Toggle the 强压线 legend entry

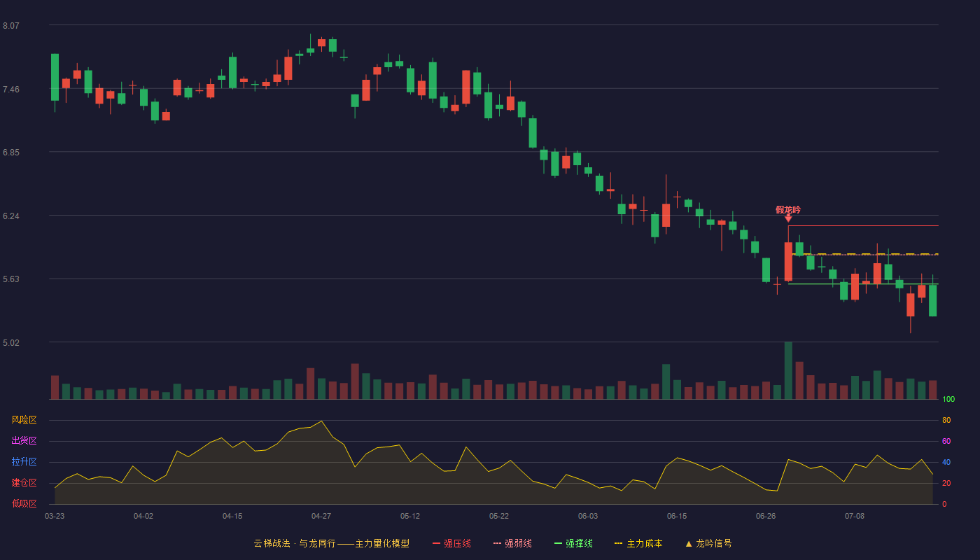pos(451,543)
